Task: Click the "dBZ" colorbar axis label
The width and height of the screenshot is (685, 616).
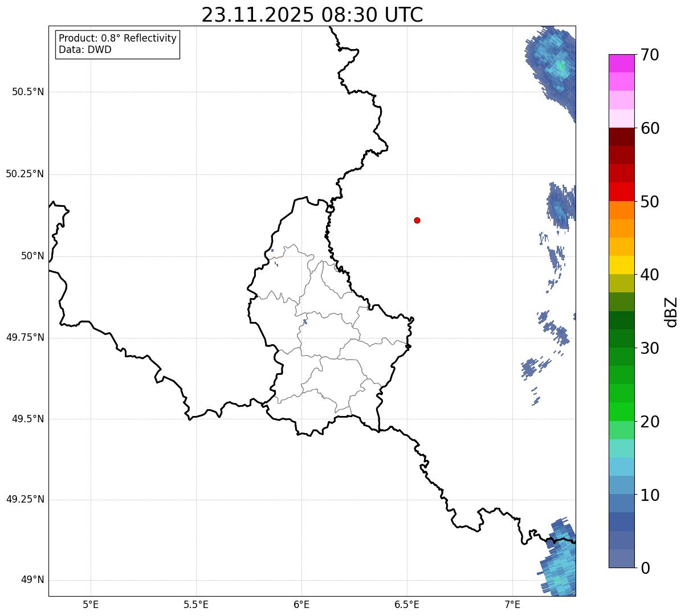Action: click(x=671, y=312)
